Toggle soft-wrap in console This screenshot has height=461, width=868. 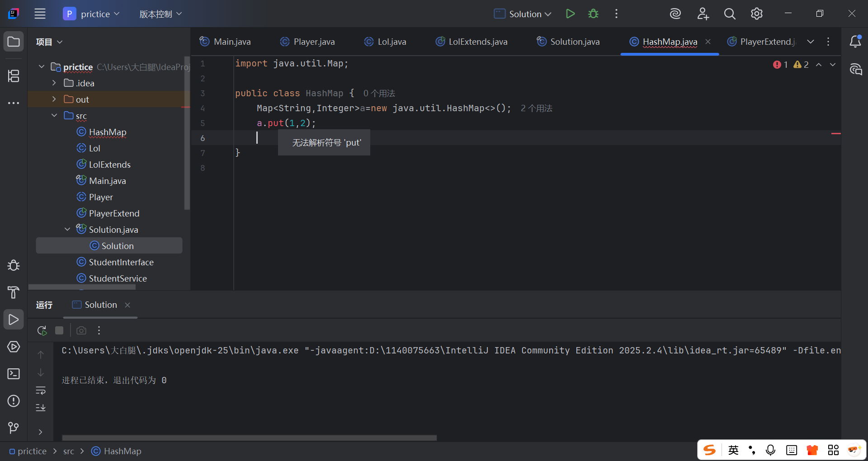point(41,390)
